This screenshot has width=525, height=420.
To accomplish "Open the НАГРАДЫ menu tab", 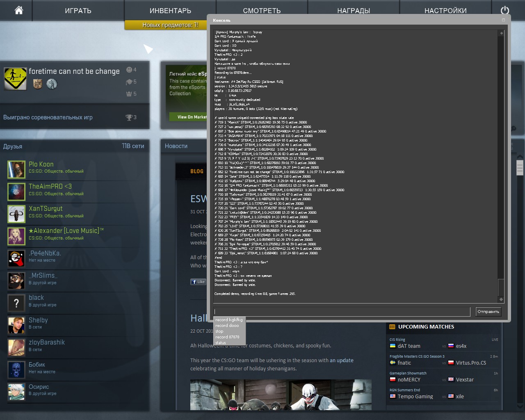I will click(x=354, y=11).
